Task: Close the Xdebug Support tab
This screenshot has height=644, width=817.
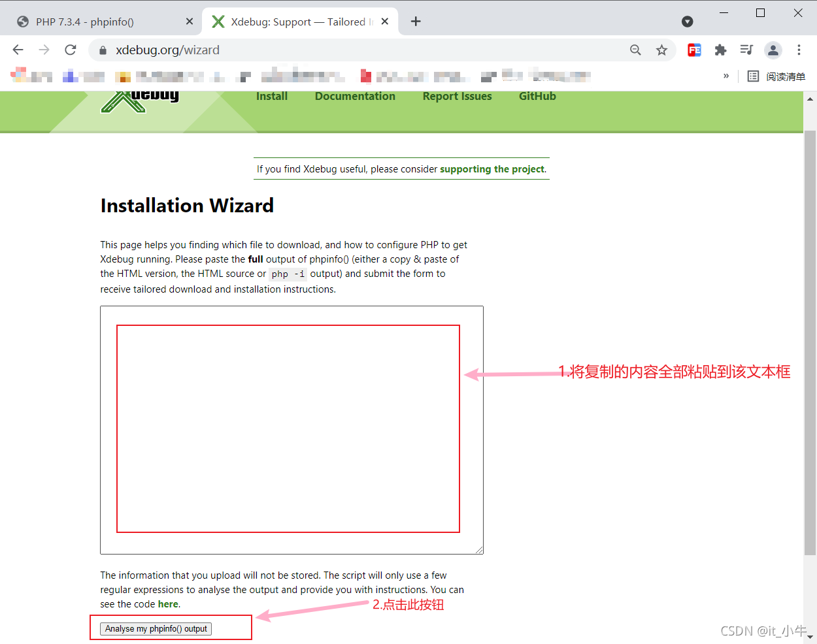Action: (385, 22)
